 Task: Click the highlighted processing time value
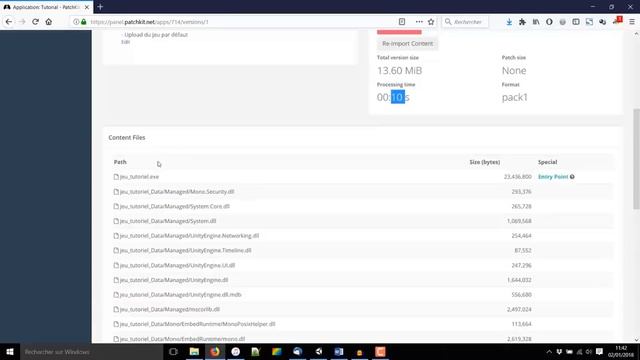click(x=398, y=97)
